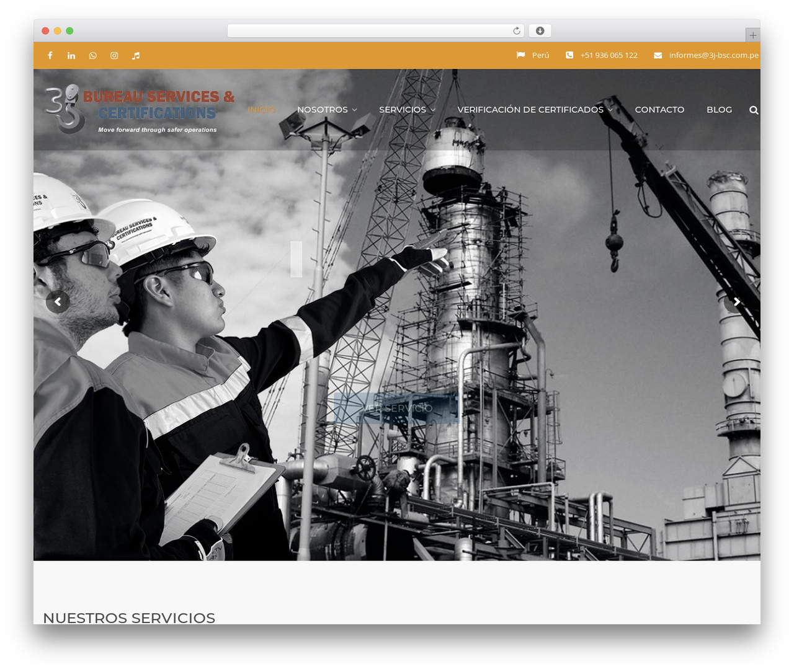The width and height of the screenshot is (794, 672).
Task: Expand the Nosotros menu chevron
Action: pyautogui.click(x=355, y=110)
